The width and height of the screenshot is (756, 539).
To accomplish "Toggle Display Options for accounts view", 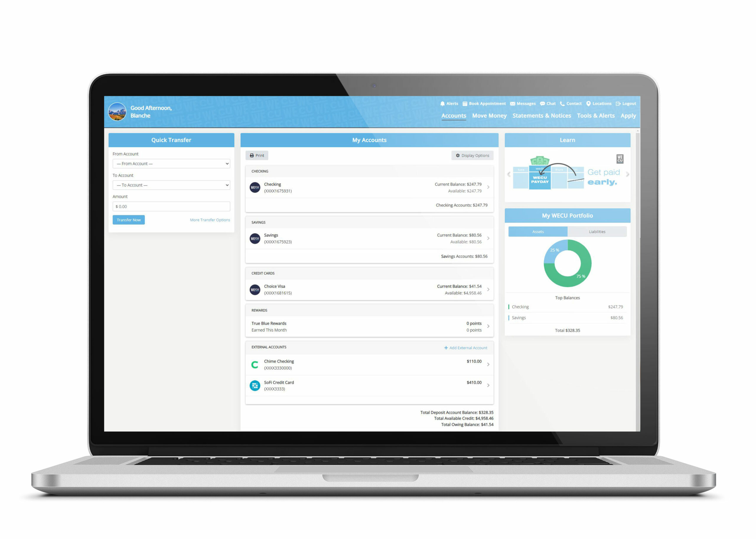I will click(472, 155).
